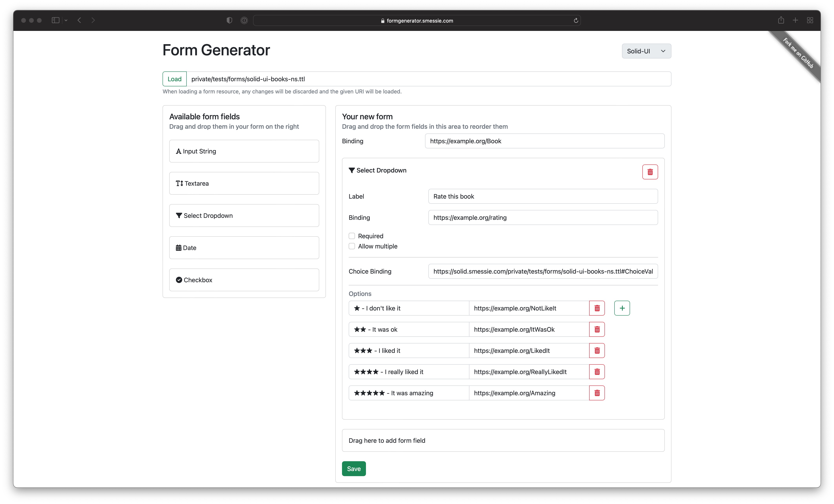Delete the "I really liked it" option

[x=597, y=372]
